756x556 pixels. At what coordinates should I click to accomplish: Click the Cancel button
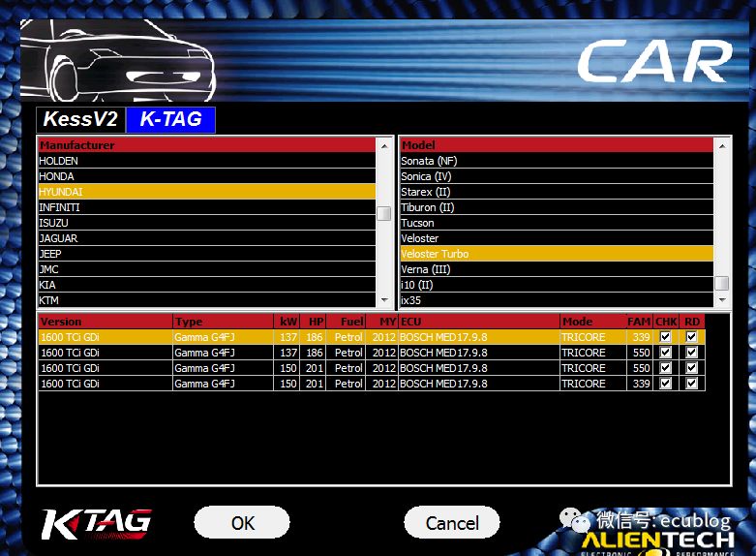click(x=452, y=522)
